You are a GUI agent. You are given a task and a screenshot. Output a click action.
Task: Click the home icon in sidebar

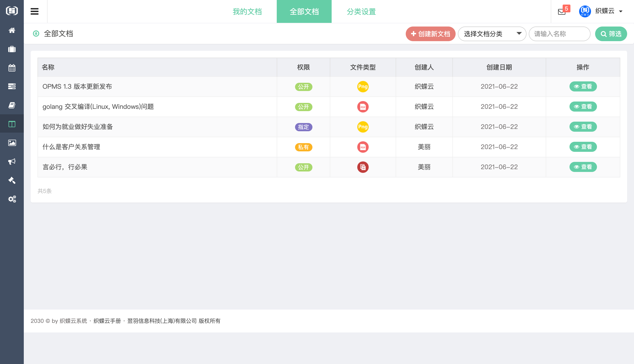[x=12, y=30]
